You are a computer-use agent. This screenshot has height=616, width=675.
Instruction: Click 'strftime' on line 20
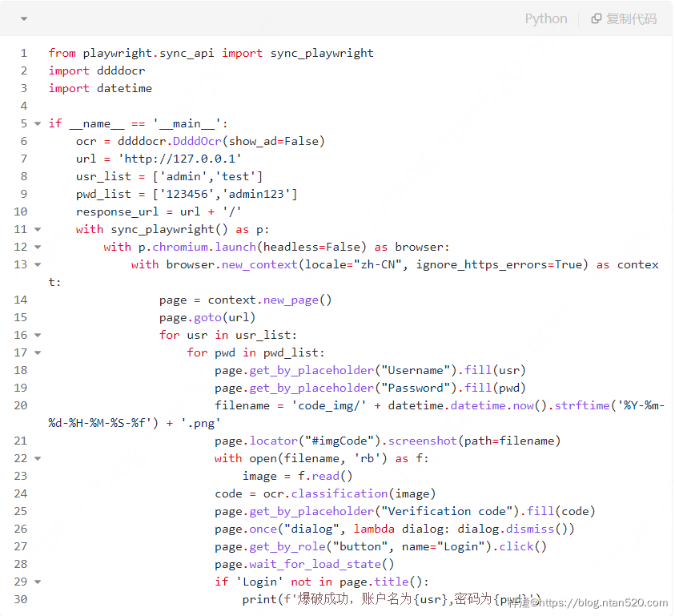click(x=582, y=405)
